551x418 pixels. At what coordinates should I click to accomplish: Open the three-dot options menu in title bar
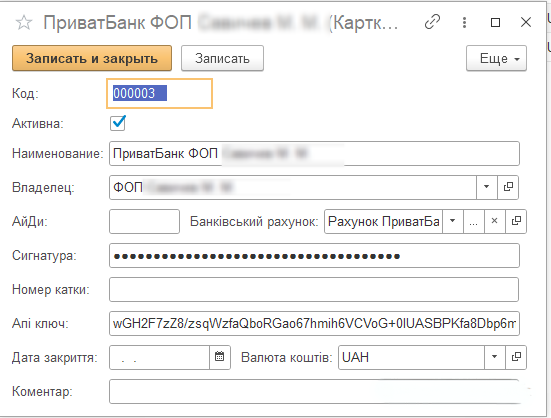tap(465, 22)
